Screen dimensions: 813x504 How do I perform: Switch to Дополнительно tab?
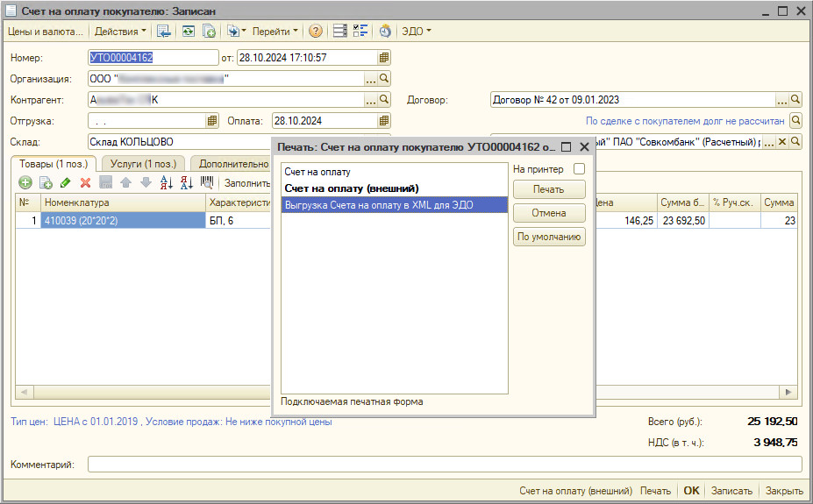[232, 164]
